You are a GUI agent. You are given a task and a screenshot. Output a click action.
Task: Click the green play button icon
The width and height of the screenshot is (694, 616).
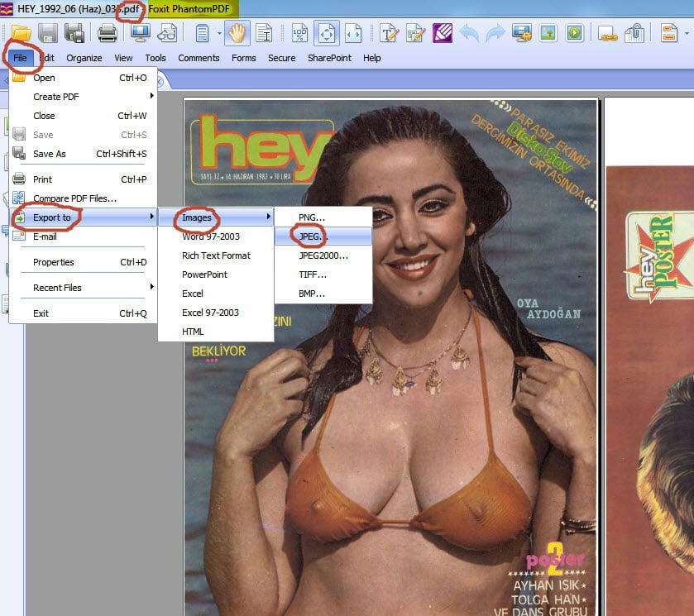(x=574, y=33)
